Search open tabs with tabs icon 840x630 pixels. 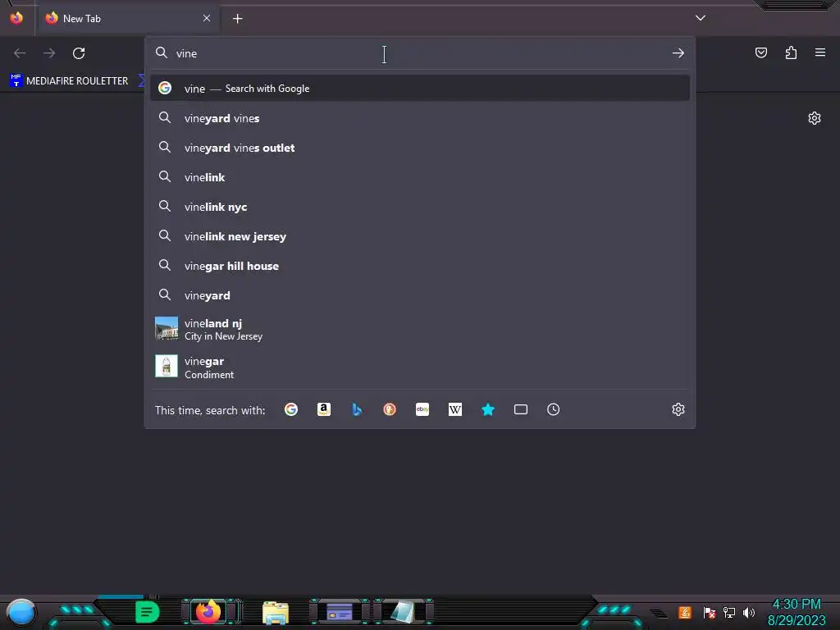[x=521, y=410]
